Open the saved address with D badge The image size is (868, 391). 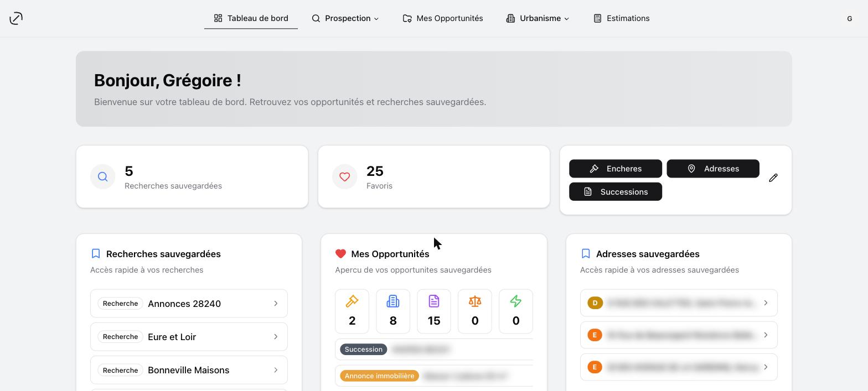coord(679,303)
